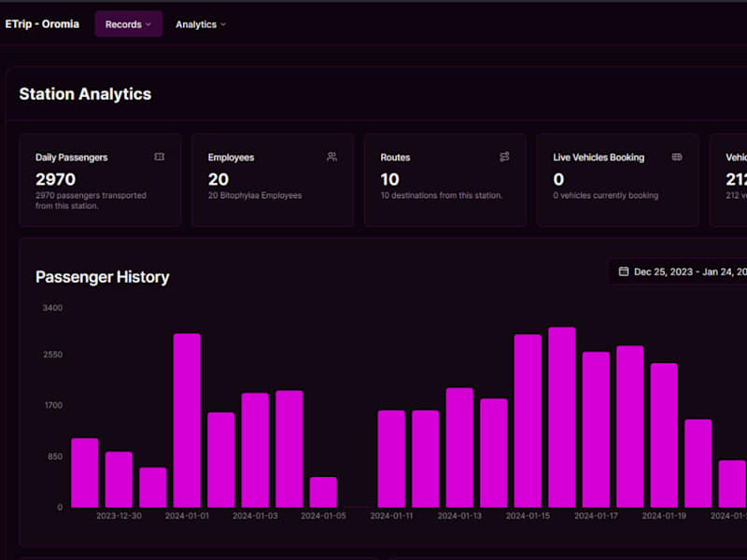Click the people icon in Employees card

pyautogui.click(x=332, y=157)
